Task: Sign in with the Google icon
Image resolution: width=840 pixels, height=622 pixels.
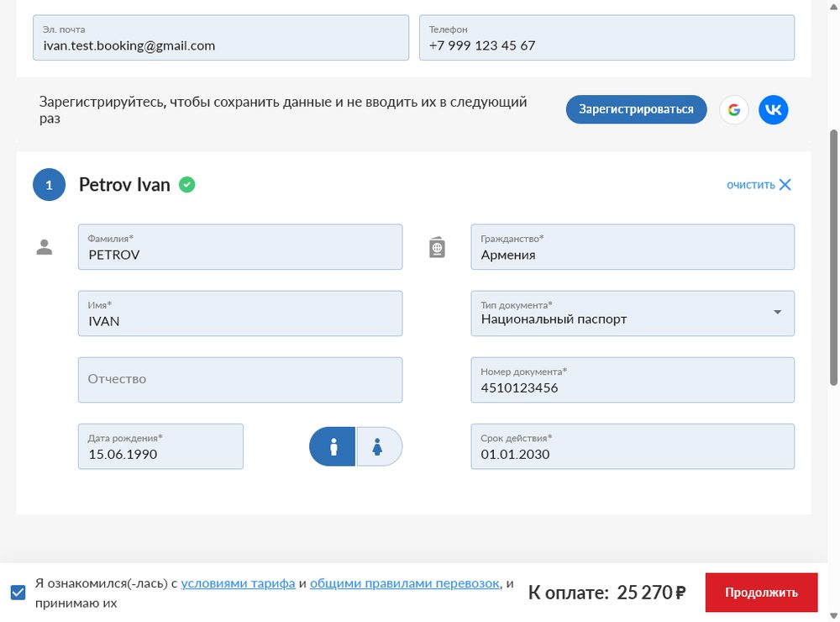Action: click(733, 110)
